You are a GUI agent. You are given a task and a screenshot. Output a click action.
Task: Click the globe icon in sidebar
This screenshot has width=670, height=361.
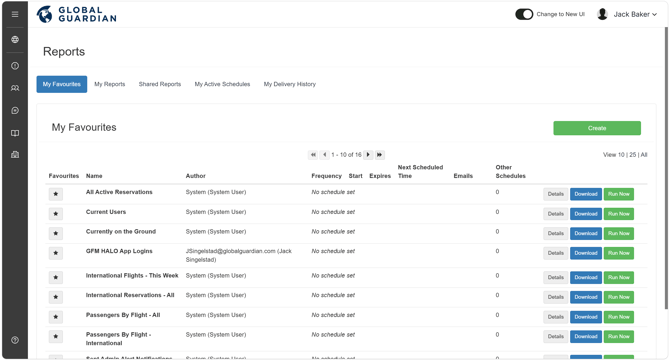click(15, 40)
